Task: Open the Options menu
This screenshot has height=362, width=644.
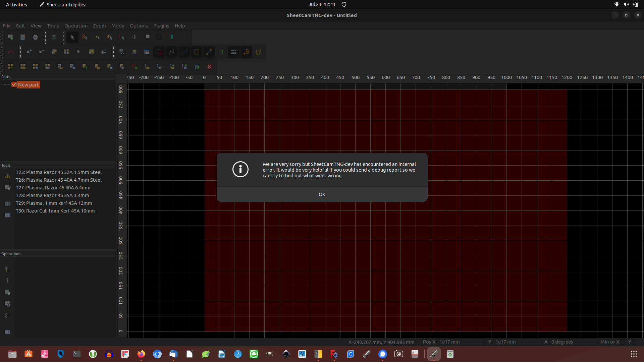Action: (x=139, y=26)
